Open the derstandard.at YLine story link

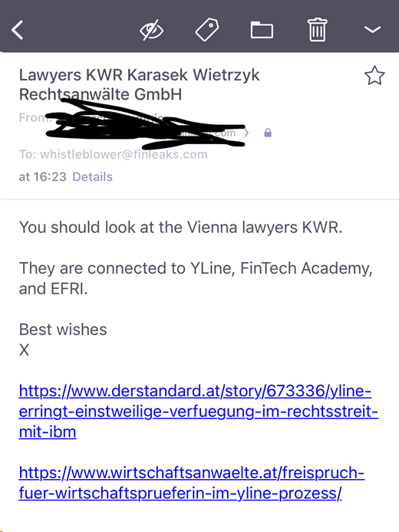tap(198, 411)
